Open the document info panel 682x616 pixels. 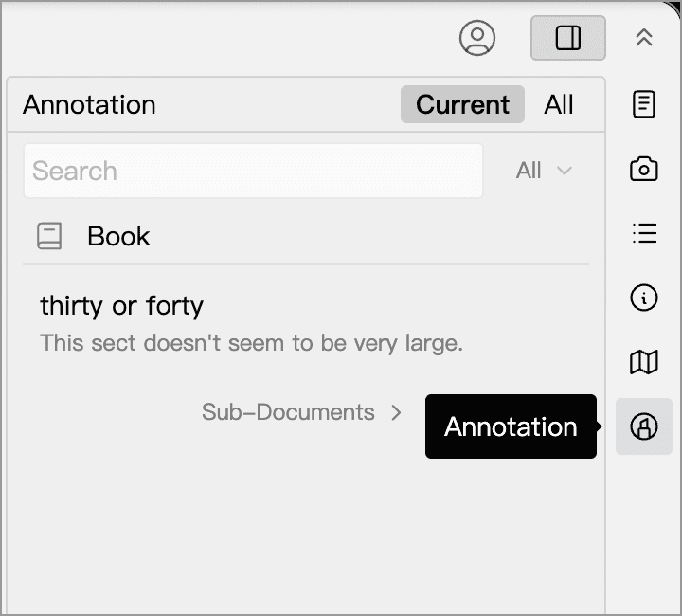pos(644,298)
